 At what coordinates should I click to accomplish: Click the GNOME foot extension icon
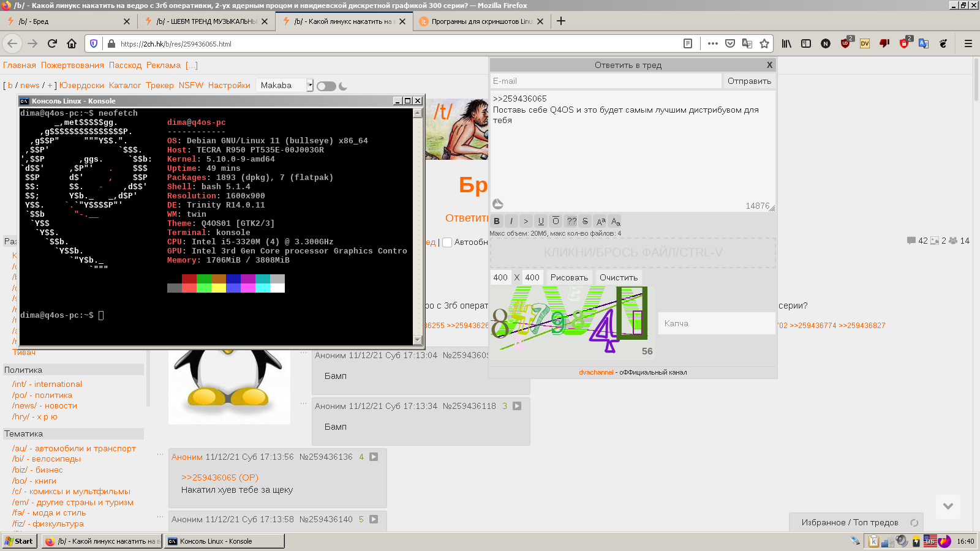click(943, 43)
